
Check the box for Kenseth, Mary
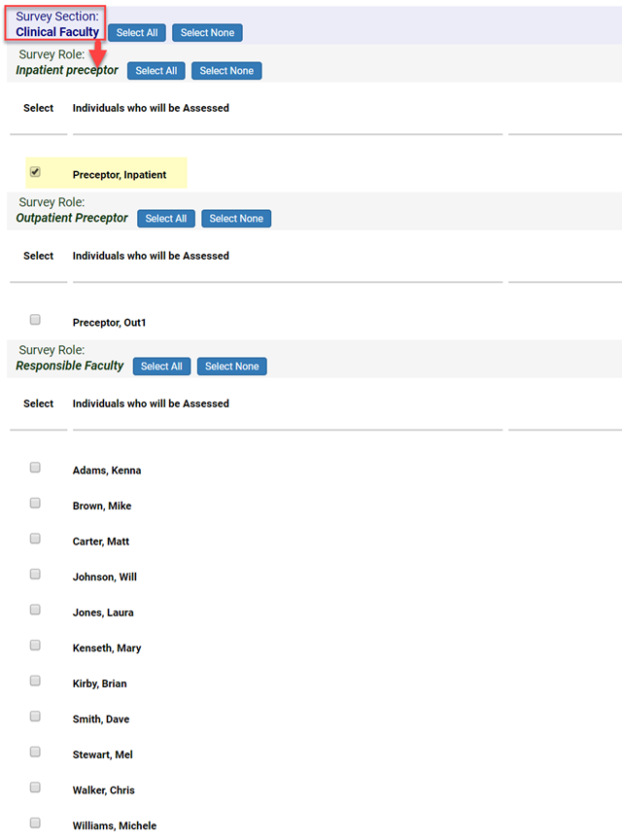click(x=36, y=646)
